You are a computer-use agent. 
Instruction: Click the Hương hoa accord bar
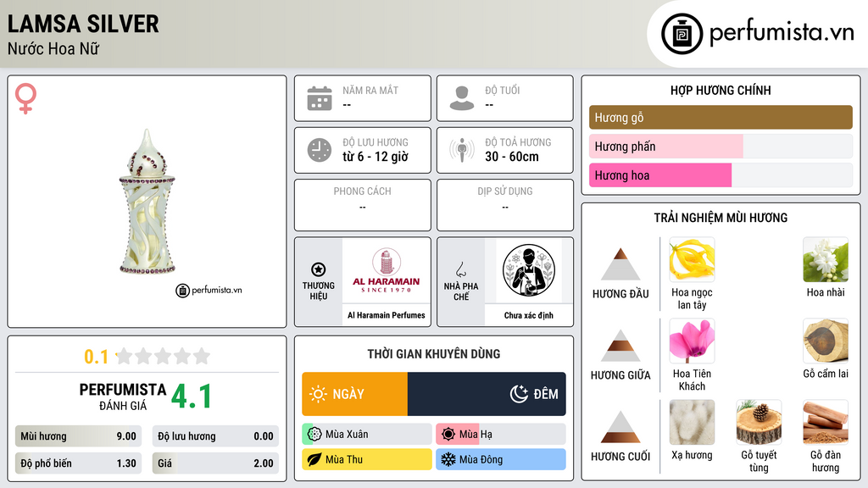(721, 175)
